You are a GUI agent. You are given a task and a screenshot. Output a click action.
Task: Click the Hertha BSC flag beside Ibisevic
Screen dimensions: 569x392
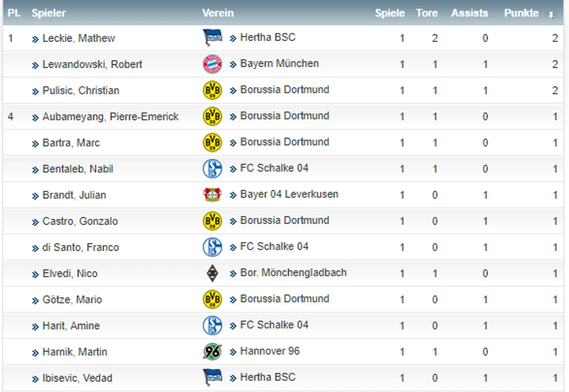click(x=212, y=378)
